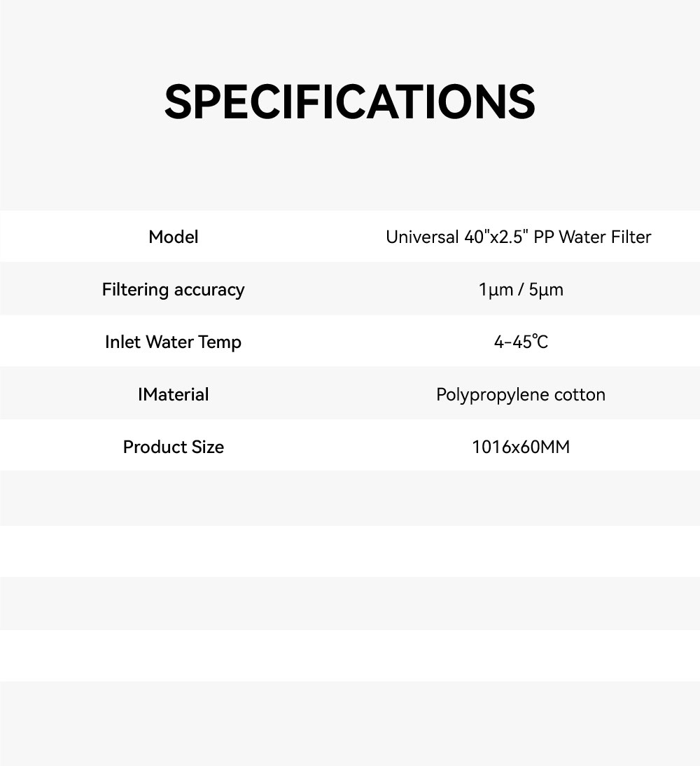Select the 1μm filtering value
Image resolution: width=700 pixels, height=766 pixels.
[x=496, y=290]
